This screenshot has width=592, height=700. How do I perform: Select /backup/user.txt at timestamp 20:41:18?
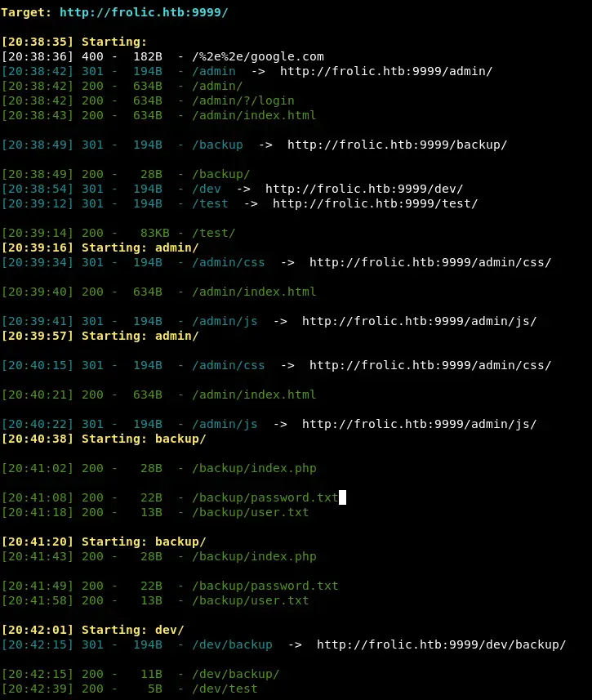tap(251, 512)
